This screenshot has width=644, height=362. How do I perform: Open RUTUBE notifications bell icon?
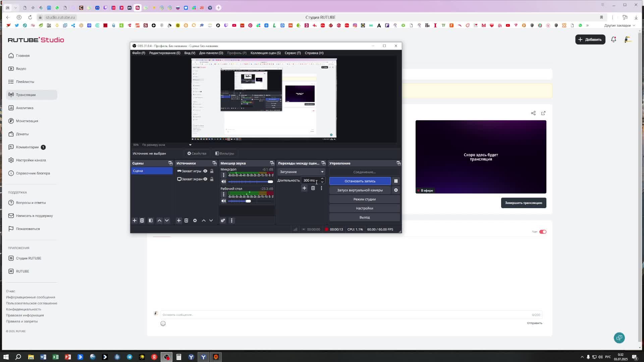613,40
